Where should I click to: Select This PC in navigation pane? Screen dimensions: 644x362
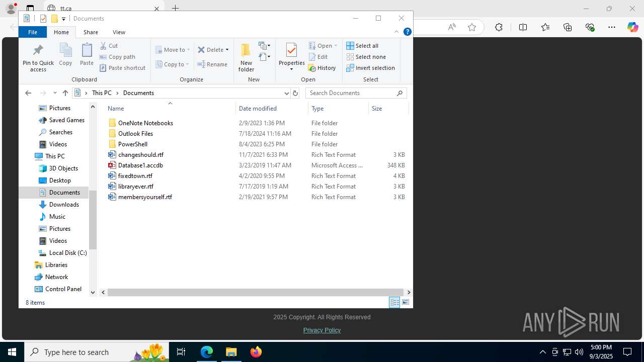coord(55,156)
